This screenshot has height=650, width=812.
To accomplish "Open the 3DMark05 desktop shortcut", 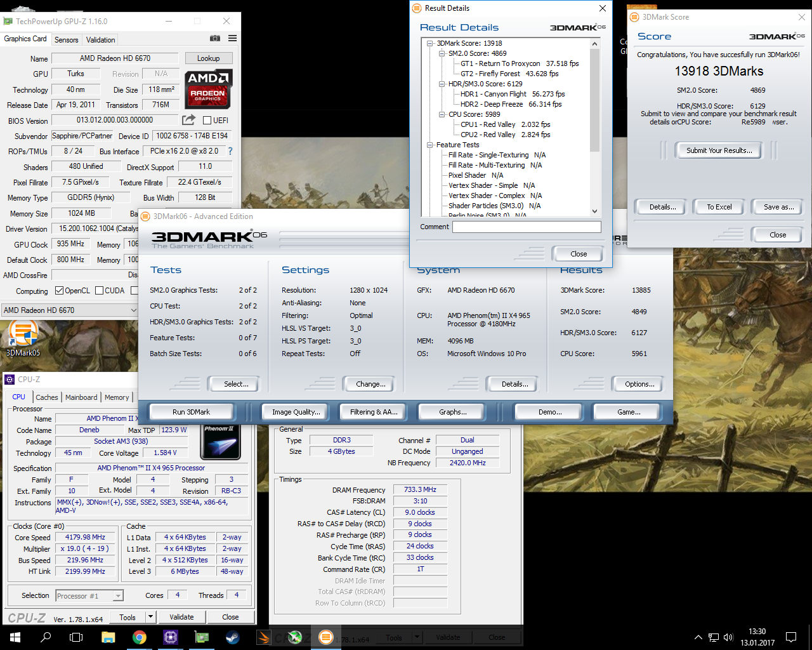I will (x=23, y=338).
